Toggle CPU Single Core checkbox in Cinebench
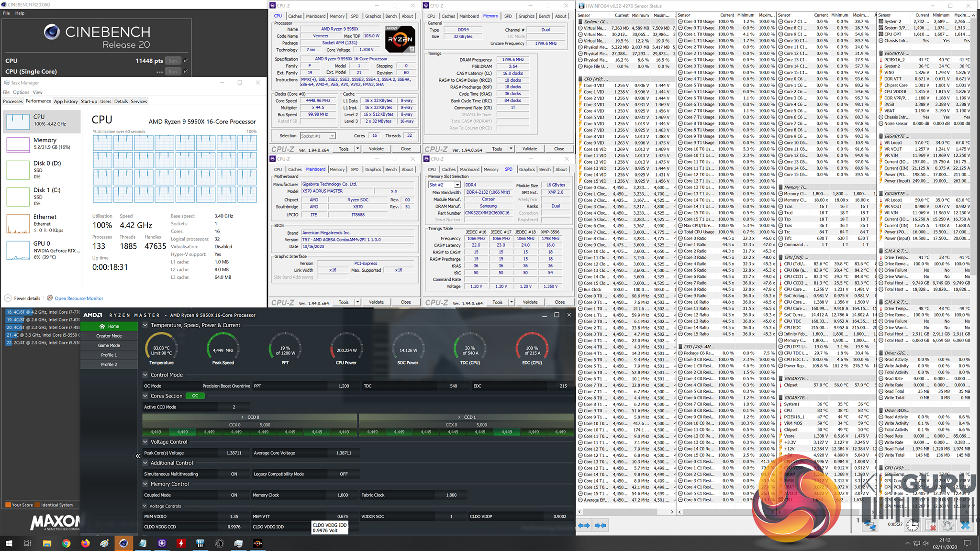This screenshot has width=980, height=551. pos(186,71)
